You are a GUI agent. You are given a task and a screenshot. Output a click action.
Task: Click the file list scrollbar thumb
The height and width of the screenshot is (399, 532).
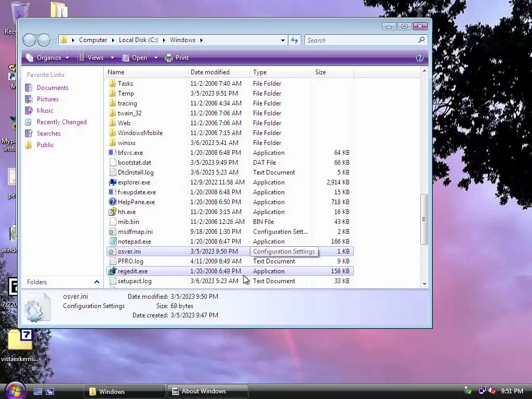click(x=424, y=220)
